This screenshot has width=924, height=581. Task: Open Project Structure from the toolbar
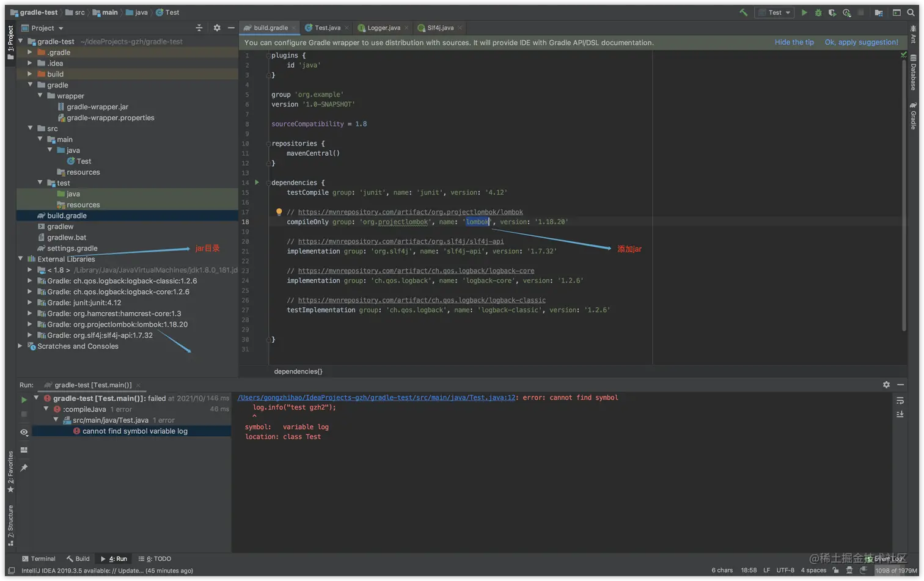click(x=879, y=12)
